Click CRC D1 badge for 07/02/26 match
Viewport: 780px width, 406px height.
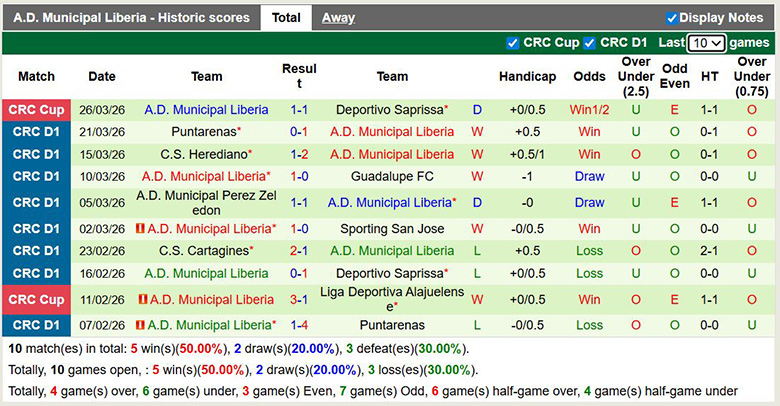coord(37,325)
